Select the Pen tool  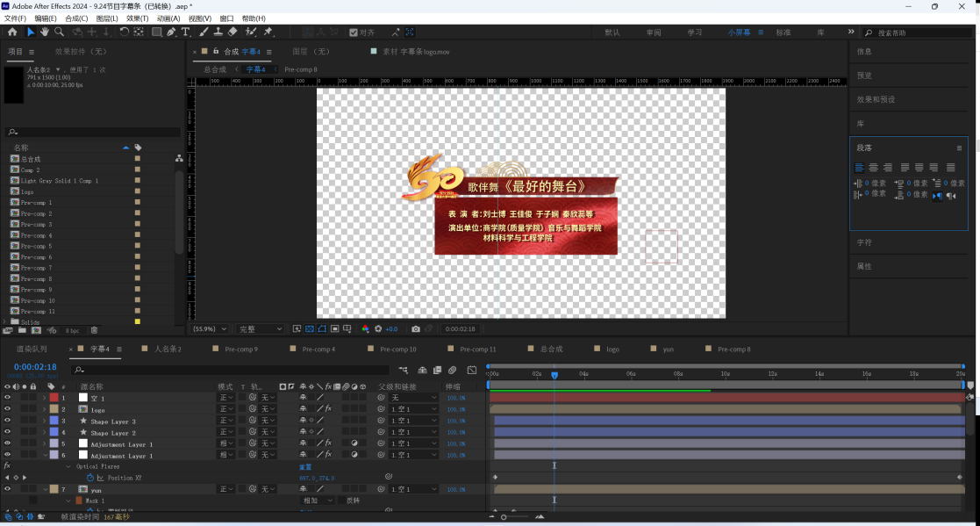point(171,32)
